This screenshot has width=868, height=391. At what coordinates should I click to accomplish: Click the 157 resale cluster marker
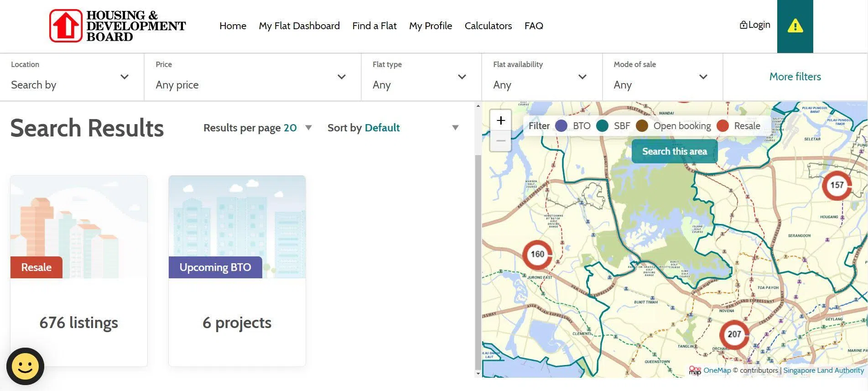(x=837, y=185)
